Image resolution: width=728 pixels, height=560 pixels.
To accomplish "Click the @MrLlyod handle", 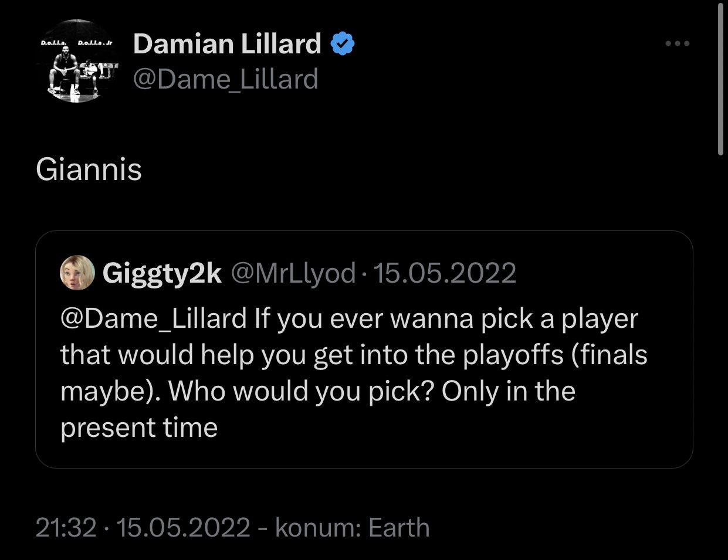I will tap(293, 273).
